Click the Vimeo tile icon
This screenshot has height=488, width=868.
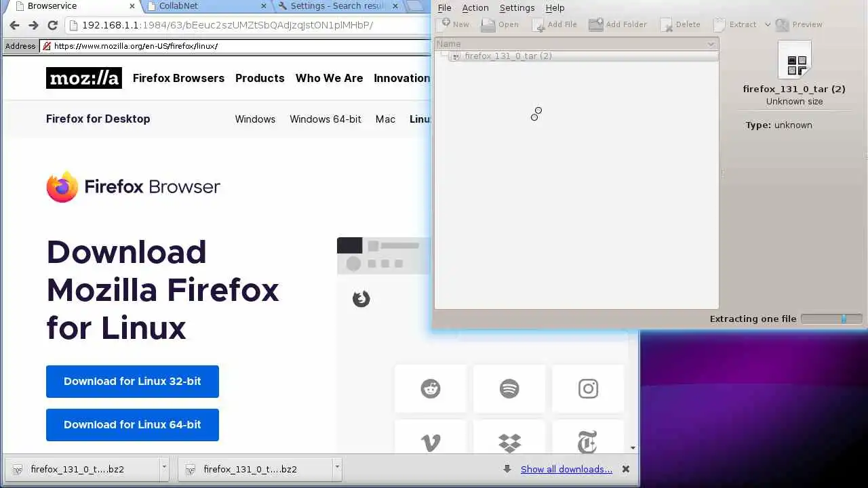coord(431,443)
